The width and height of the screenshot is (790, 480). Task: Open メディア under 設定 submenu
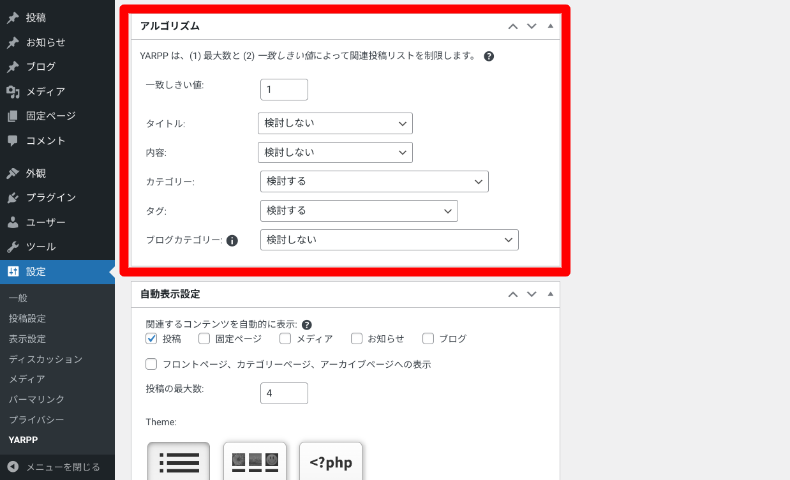[27, 379]
